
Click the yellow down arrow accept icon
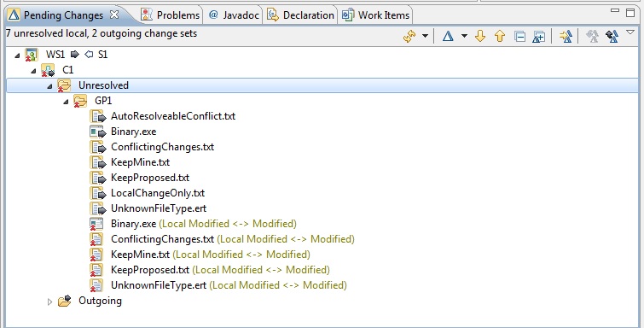480,36
